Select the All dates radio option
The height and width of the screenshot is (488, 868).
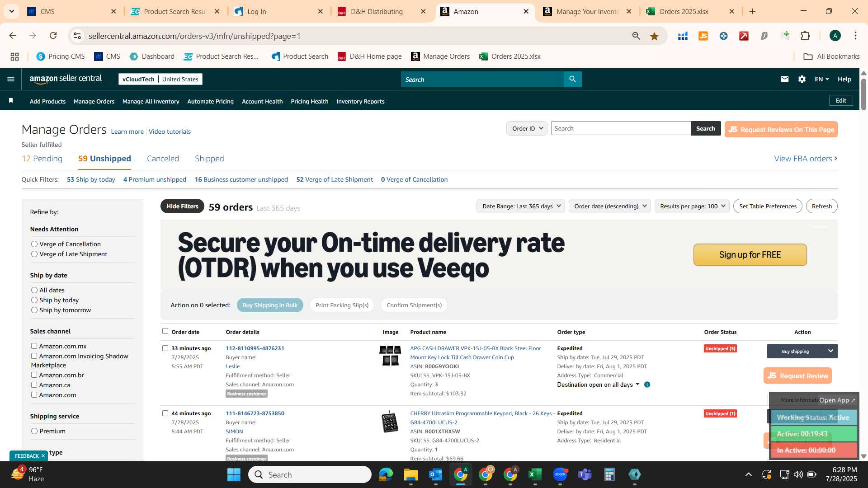pos(34,290)
